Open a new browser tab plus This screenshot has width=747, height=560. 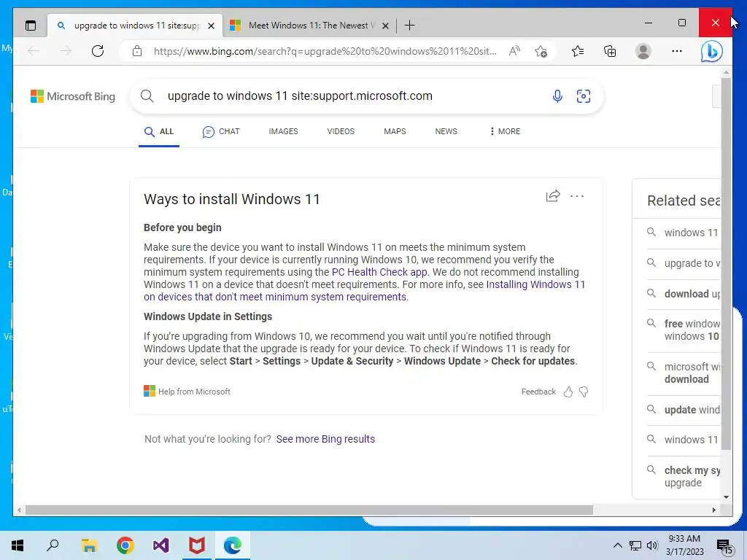click(409, 26)
